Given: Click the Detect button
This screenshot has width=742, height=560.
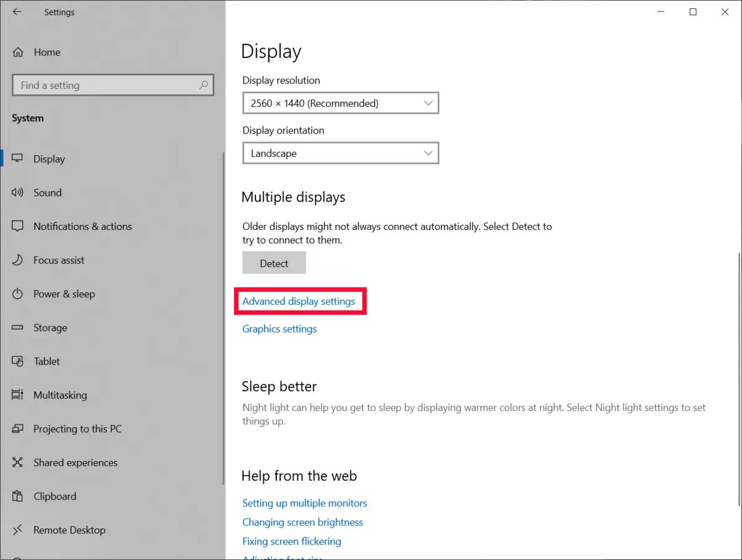Looking at the screenshot, I should click(274, 263).
